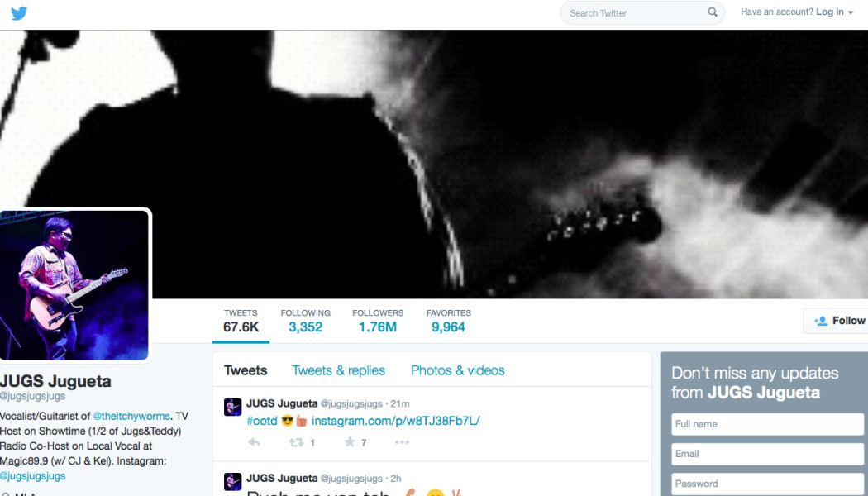
Task: Click the Full name signup field
Action: 767,424
